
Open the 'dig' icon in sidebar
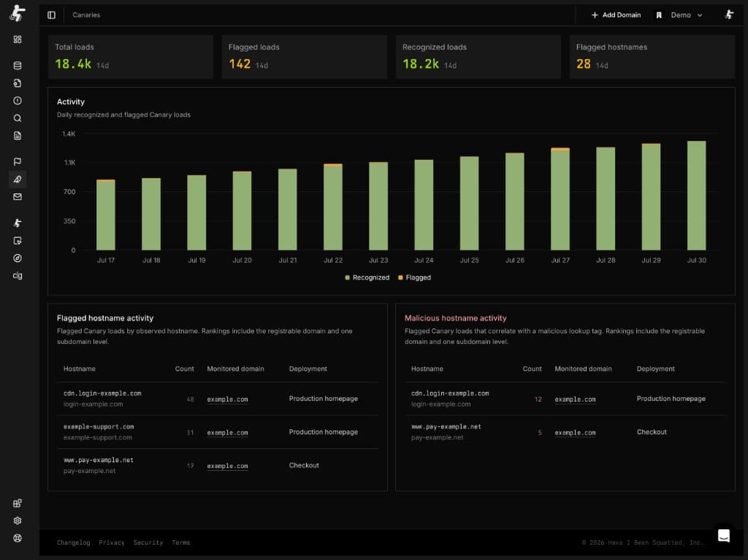click(18, 276)
